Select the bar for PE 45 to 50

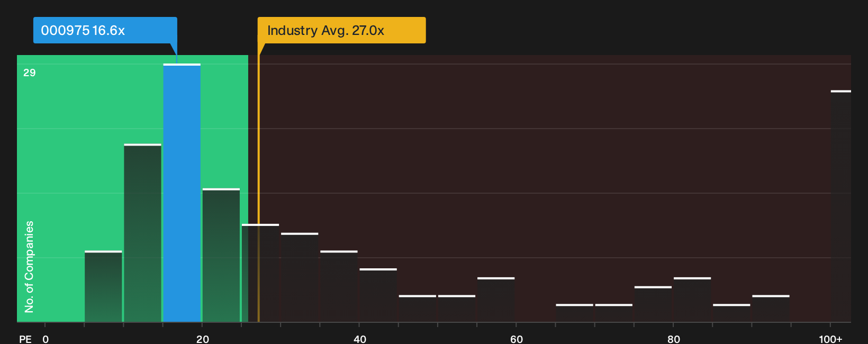pyautogui.click(x=418, y=309)
